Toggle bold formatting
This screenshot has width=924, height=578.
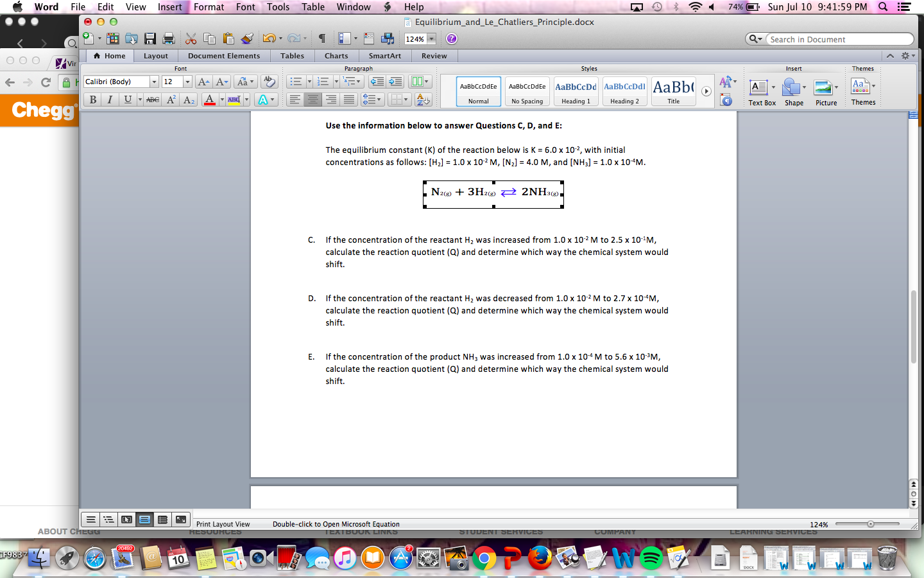pyautogui.click(x=93, y=99)
